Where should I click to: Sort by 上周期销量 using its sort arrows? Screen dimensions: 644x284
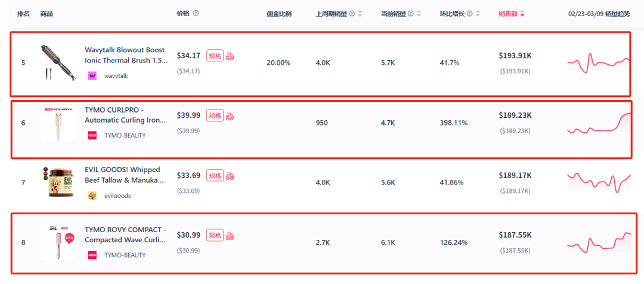360,14
